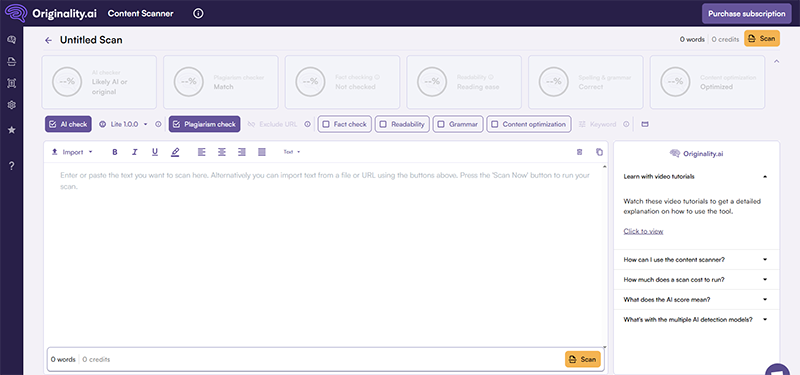Click the info icon after Lite 1.0.0
This screenshot has width=800, height=375.
(x=158, y=124)
